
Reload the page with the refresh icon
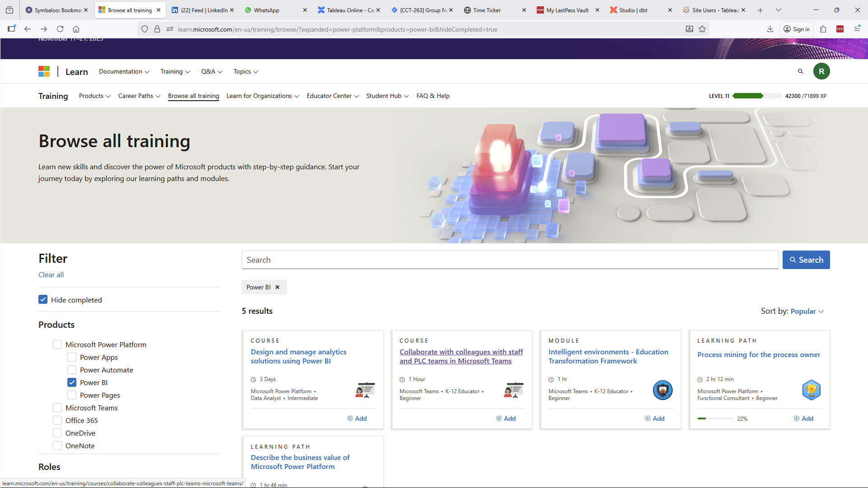coord(60,29)
